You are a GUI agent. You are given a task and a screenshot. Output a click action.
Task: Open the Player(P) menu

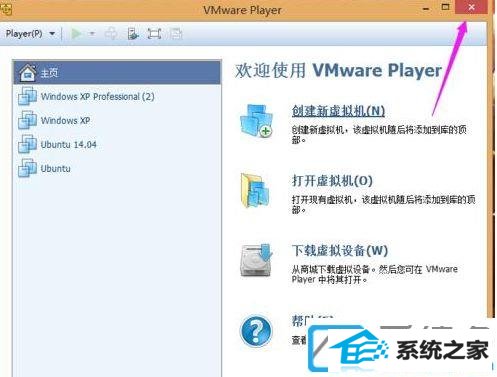[30, 34]
